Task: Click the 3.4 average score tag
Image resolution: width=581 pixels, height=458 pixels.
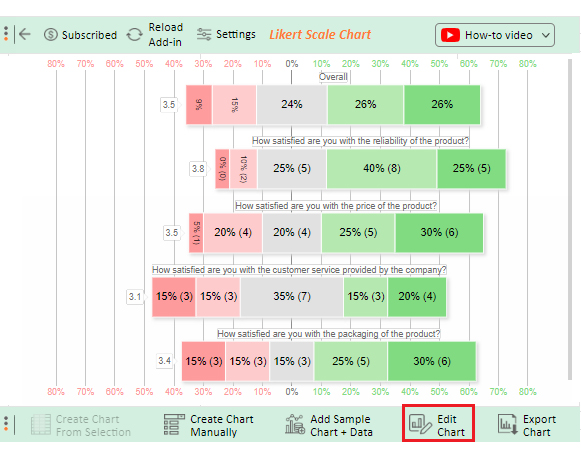Action: (165, 361)
